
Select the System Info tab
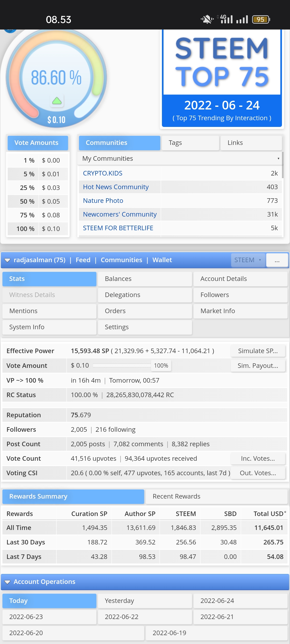point(49,327)
